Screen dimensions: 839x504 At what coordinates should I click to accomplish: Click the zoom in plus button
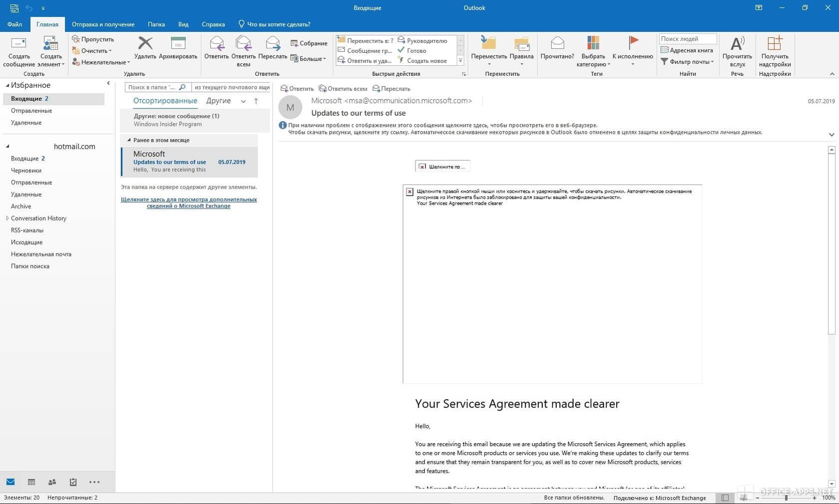(815, 498)
